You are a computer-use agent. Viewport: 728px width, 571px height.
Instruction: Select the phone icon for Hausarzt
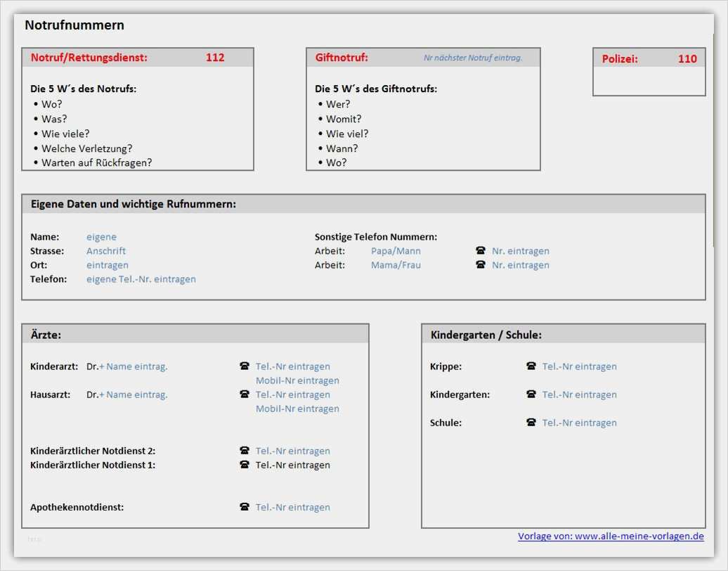245,394
